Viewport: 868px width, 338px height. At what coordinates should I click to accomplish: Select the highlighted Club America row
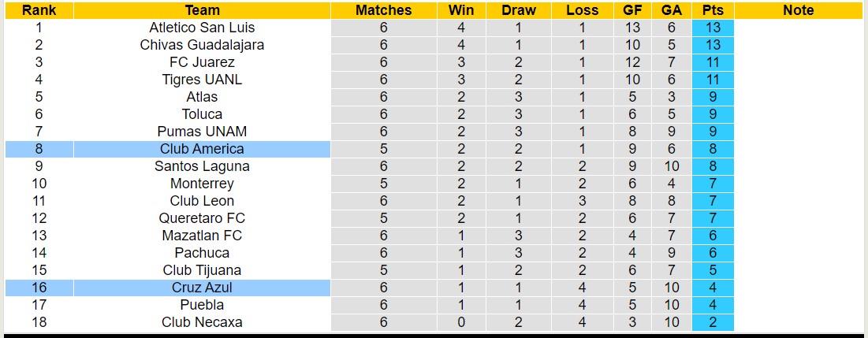coord(202,149)
